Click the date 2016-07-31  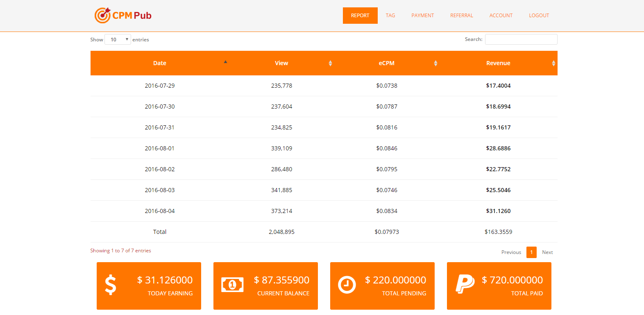pyautogui.click(x=160, y=127)
